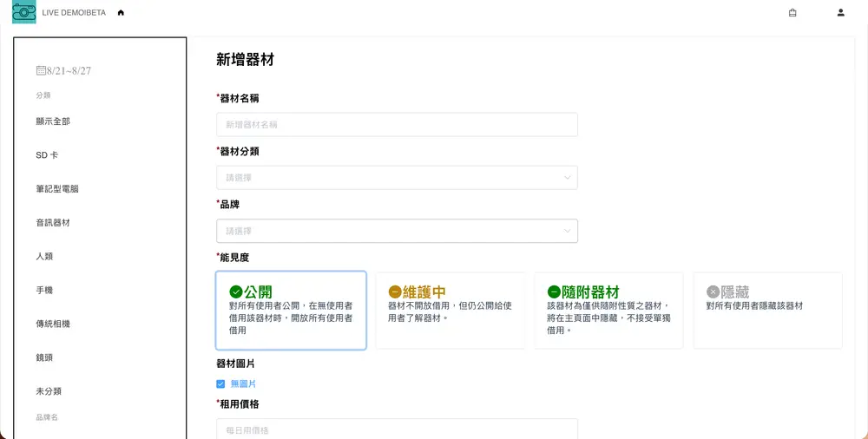Click the green minus icon on 隨附器材

[554, 292]
